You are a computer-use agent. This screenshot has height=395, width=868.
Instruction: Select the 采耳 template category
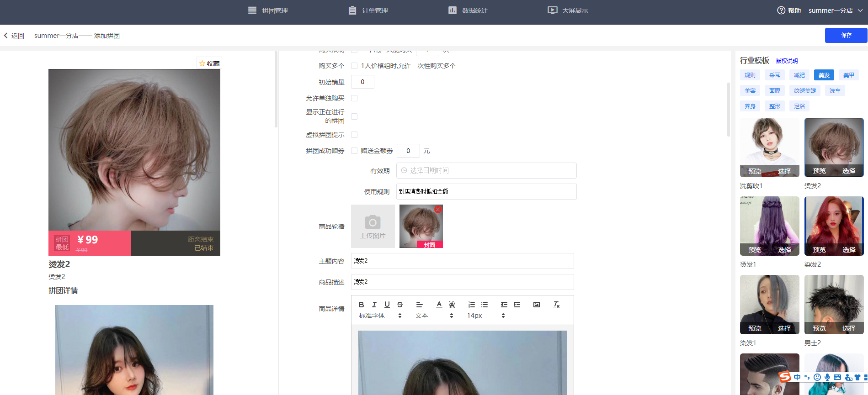(x=775, y=75)
